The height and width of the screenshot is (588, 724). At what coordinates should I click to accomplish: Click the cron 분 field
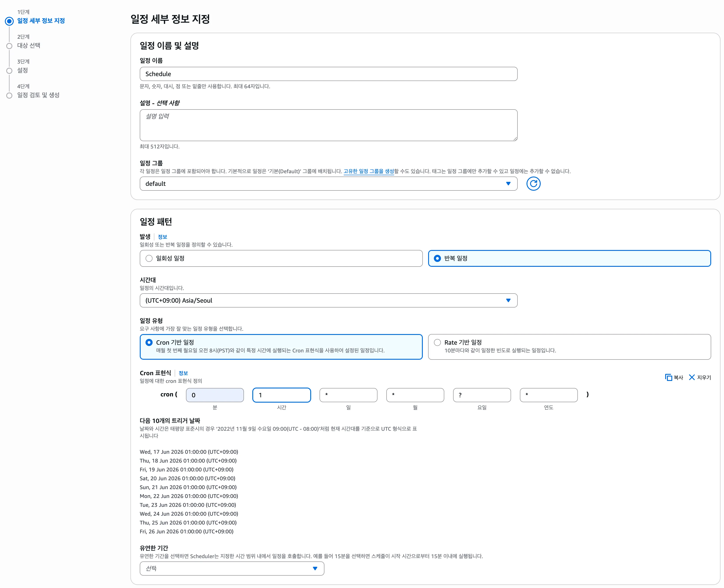tap(215, 395)
